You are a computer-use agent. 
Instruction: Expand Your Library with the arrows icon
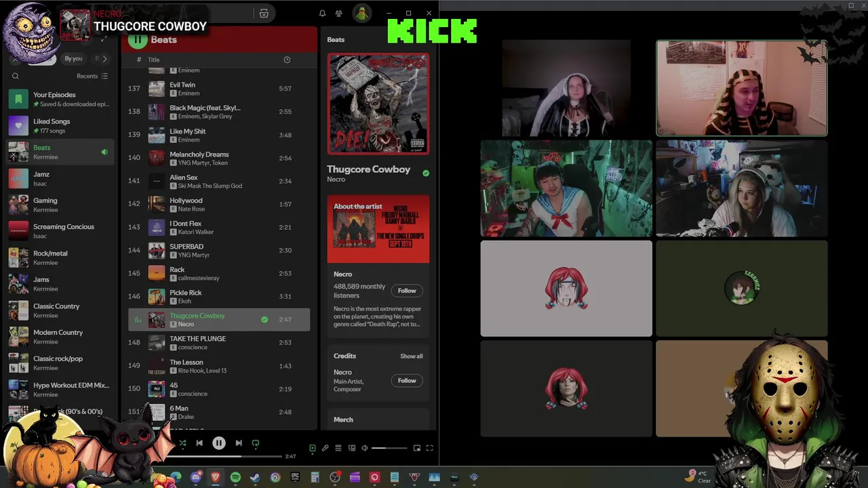click(104, 40)
